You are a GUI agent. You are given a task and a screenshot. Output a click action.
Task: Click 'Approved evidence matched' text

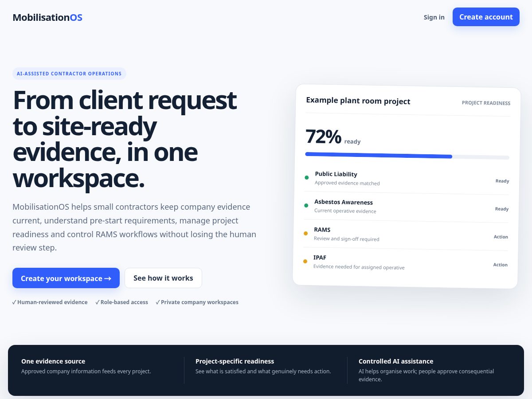click(x=347, y=183)
